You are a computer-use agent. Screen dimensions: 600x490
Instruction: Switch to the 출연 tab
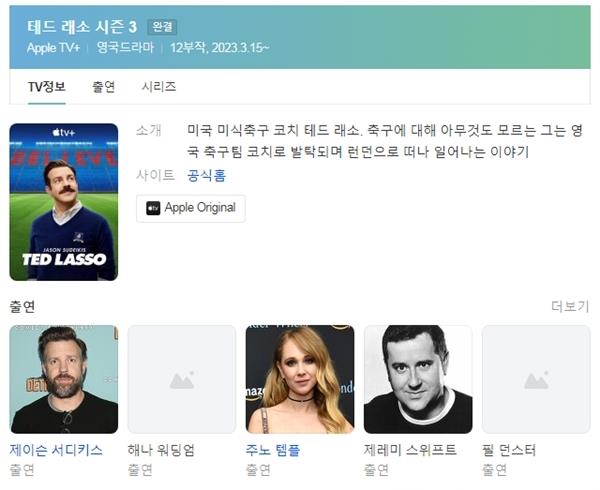[103, 87]
